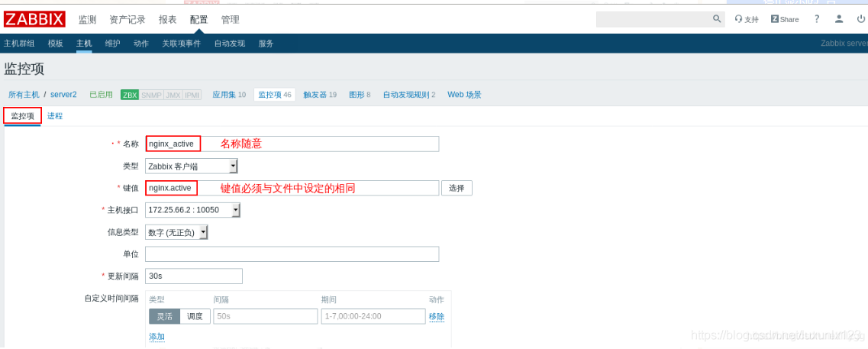Screen dimensions: 868x349
Task: Click the 间隔 50s input field
Action: click(265, 316)
